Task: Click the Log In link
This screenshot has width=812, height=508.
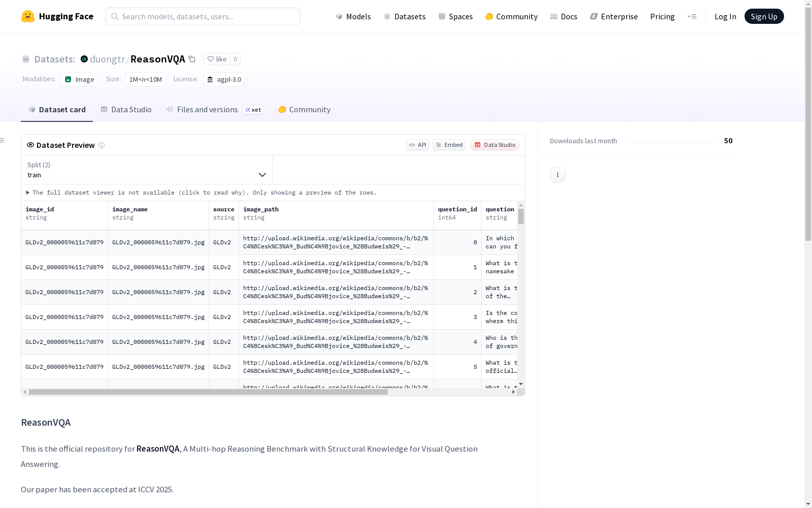Action: click(x=725, y=16)
